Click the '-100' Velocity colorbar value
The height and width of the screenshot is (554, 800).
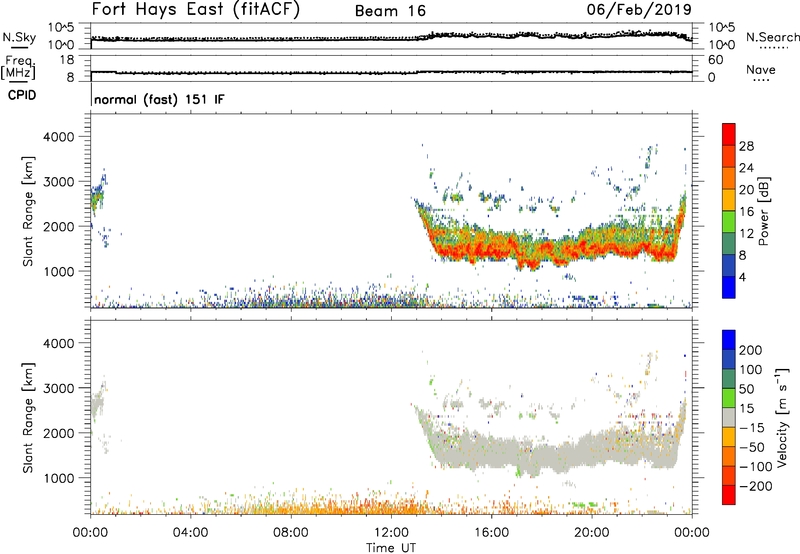pos(756,467)
